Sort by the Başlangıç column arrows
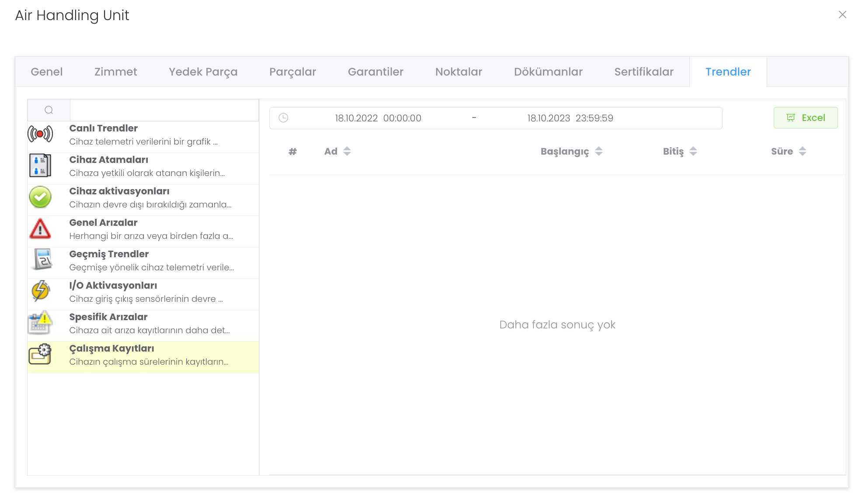Screen dimensions: 862x504 click(x=599, y=152)
